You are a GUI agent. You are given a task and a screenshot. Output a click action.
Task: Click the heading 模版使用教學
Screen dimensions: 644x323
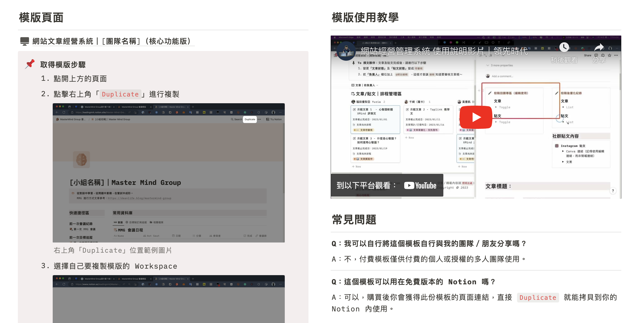(x=365, y=17)
